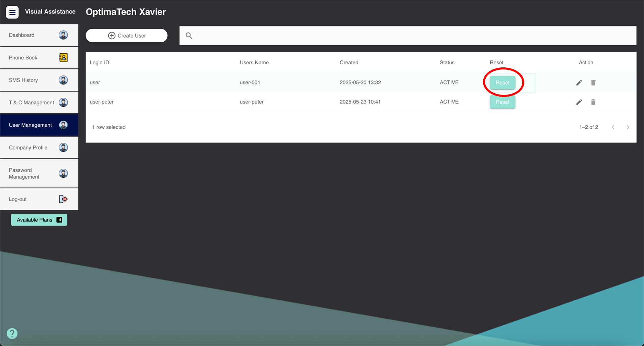Reset password for user-peter

tap(502, 102)
